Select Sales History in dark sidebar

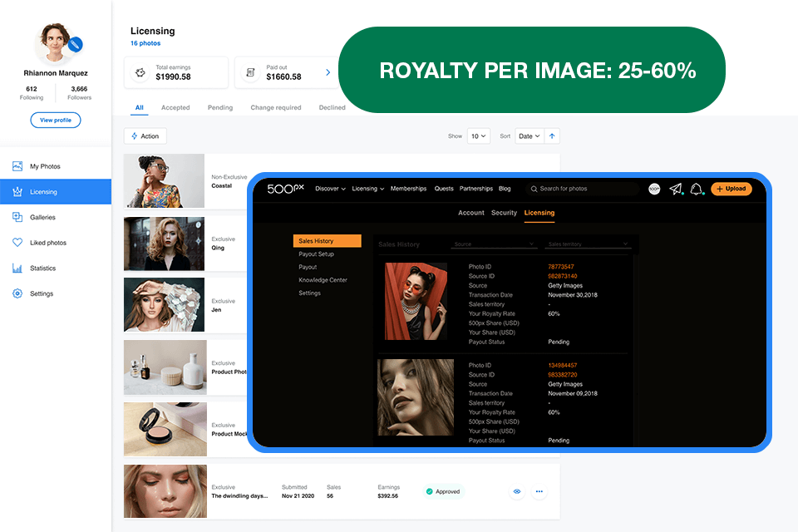pos(328,241)
